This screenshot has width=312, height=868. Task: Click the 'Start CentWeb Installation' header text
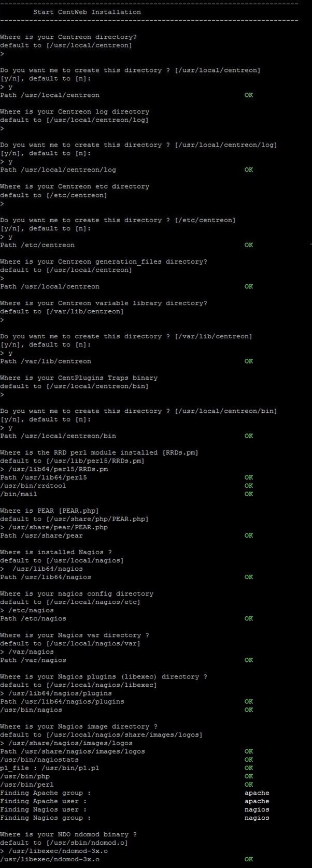[x=87, y=12]
